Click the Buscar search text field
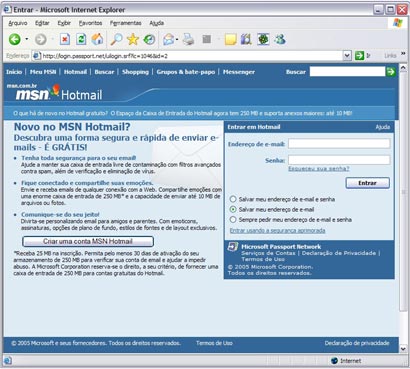Image resolution: width=410 pixels, height=369 pixels. 347,71
